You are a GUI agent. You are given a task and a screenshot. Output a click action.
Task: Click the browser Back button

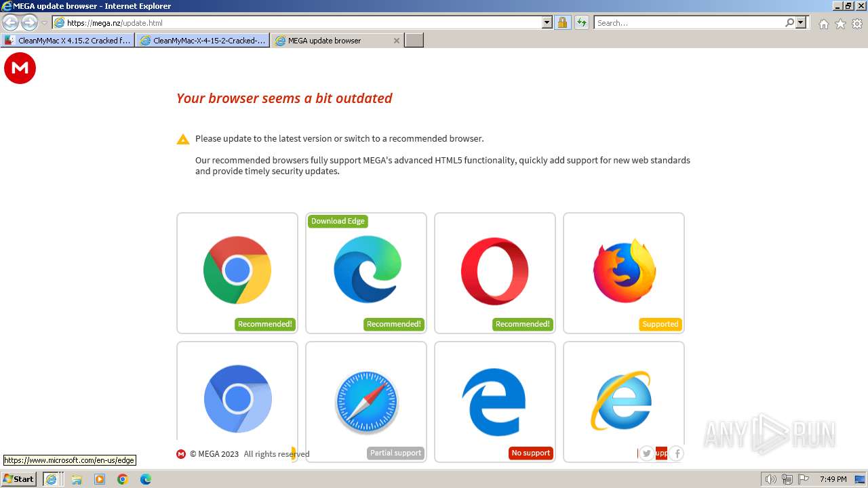point(10,22)
